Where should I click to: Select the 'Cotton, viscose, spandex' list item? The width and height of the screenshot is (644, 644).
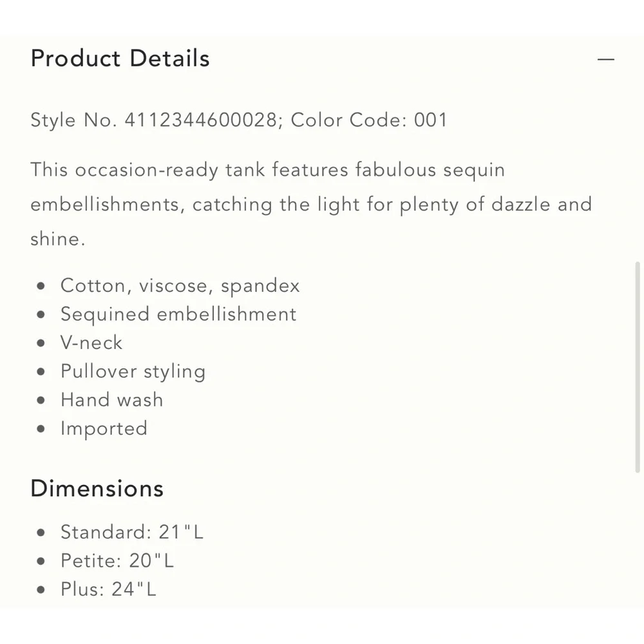click(180, 286)
